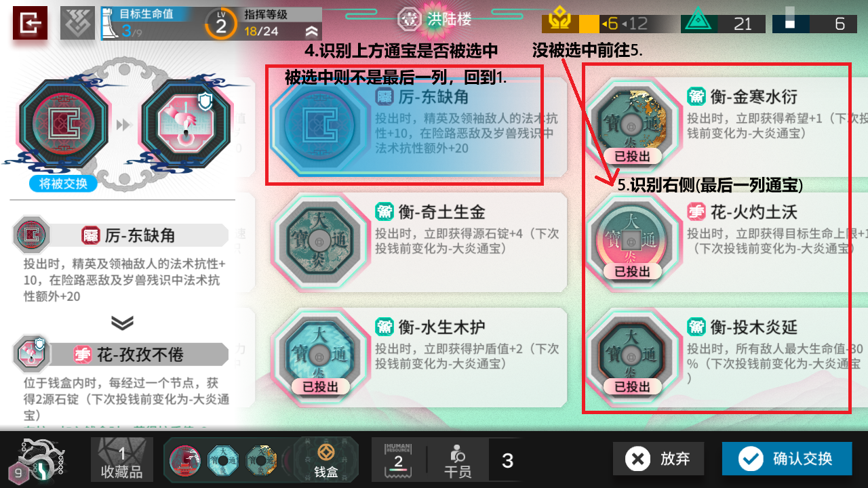
Task: Click the 放弃 abandon button
Action: 658,459
